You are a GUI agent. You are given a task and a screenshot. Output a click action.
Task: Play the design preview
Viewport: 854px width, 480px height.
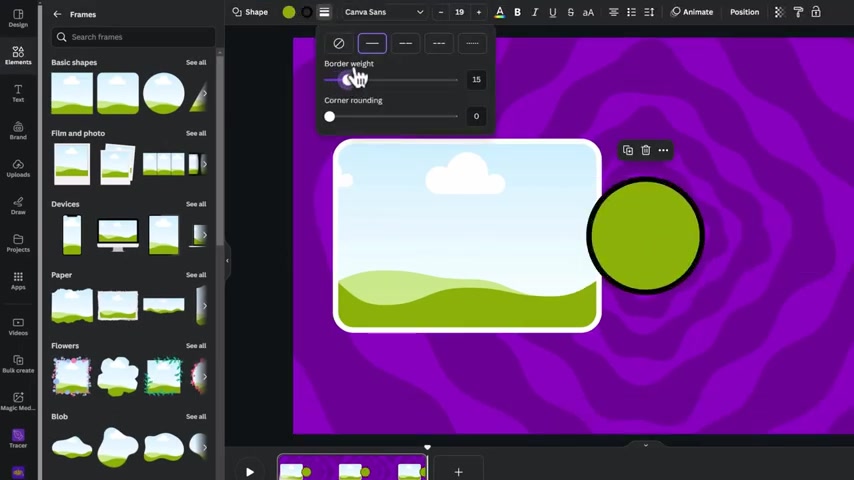pos(249,472)
